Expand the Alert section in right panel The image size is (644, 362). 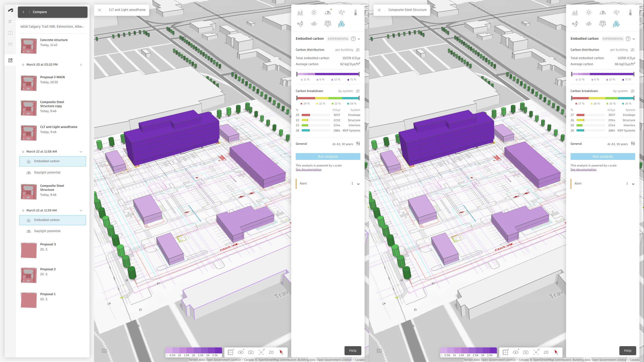pos(633,184)
